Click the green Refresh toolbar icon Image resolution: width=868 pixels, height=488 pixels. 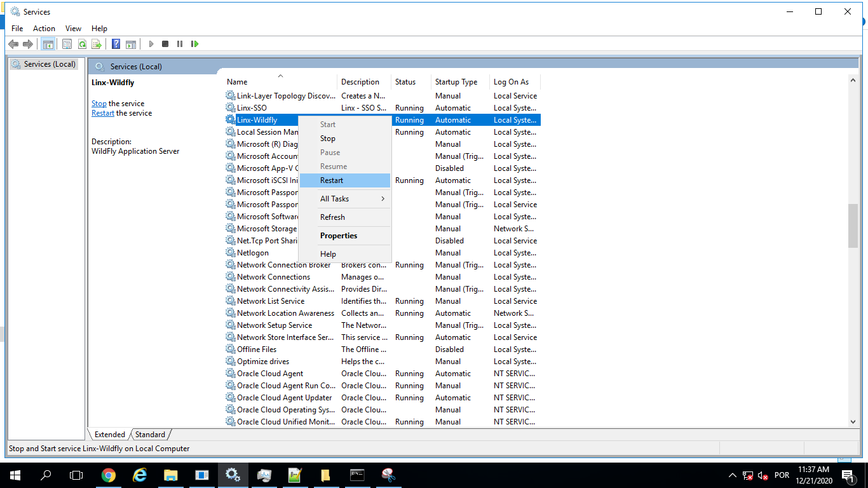82,44
